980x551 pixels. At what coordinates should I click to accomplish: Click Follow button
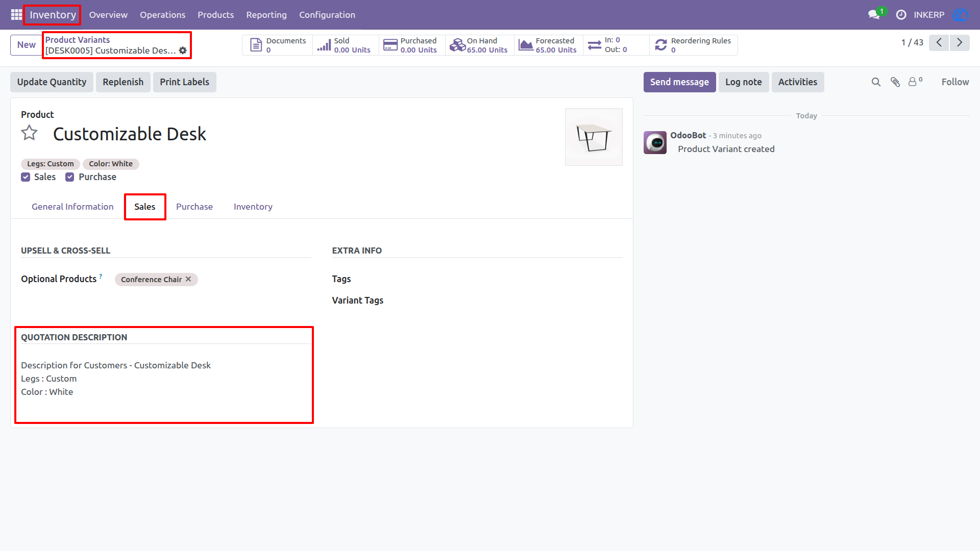coord(955,82)
